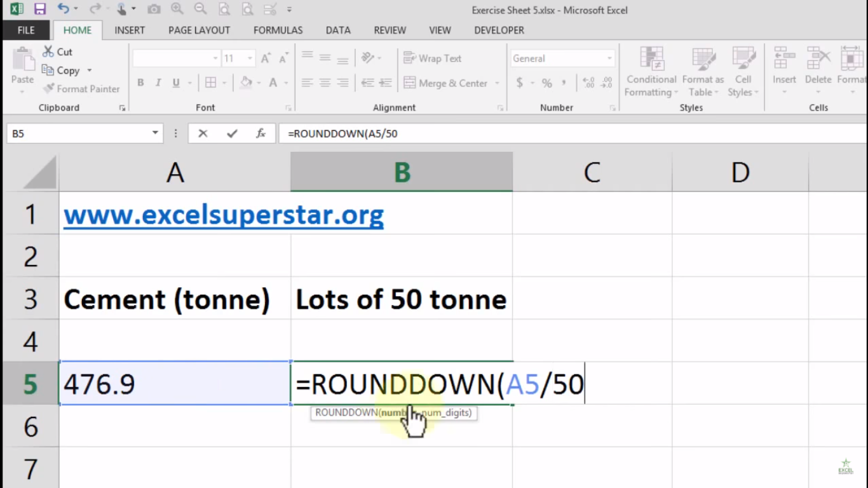
Task: Save the workbook from Quick Access Toolbar
Action: pos(39,10)
